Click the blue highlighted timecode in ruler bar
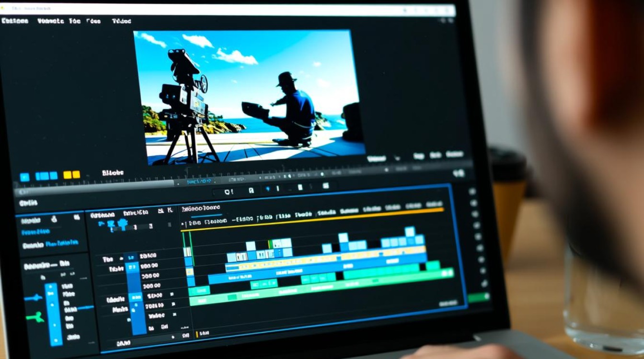Image resolution: width=644 pixels, height=359 pixels. (199, 181)
